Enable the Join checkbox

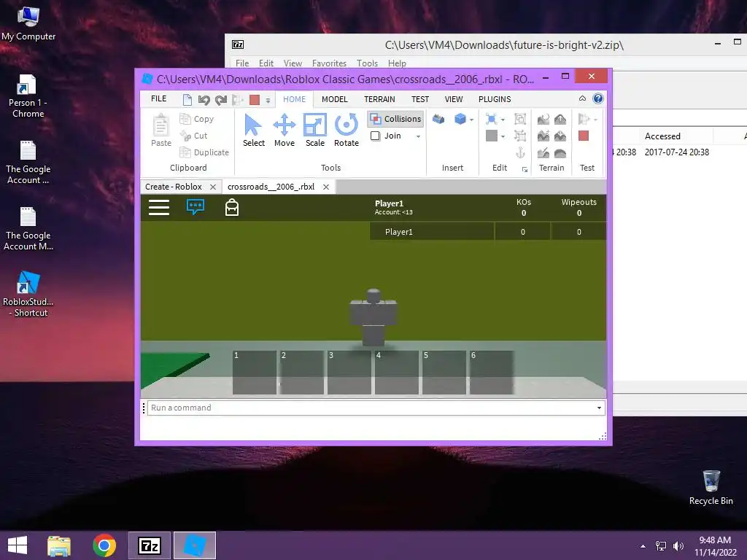pos(376,136)
